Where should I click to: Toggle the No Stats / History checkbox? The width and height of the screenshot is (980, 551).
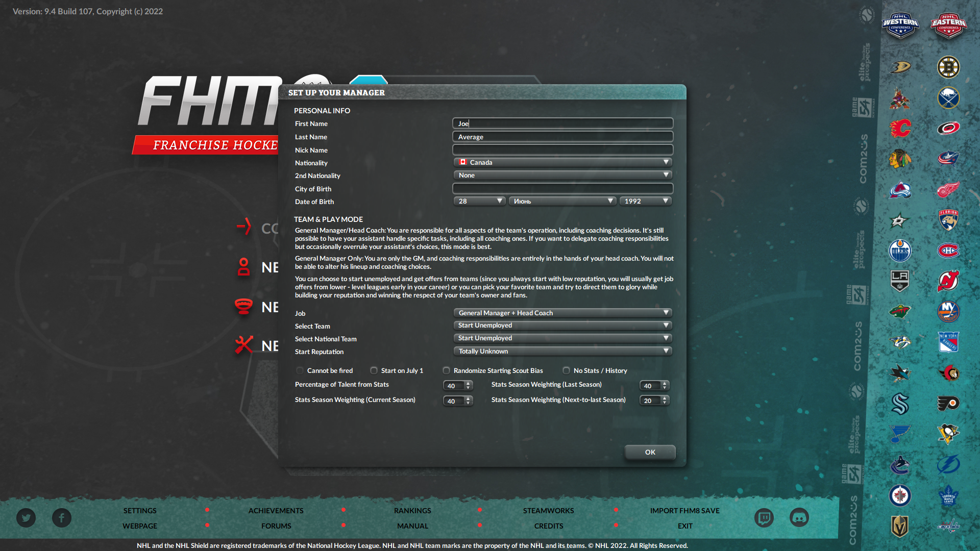pos(566,371)
